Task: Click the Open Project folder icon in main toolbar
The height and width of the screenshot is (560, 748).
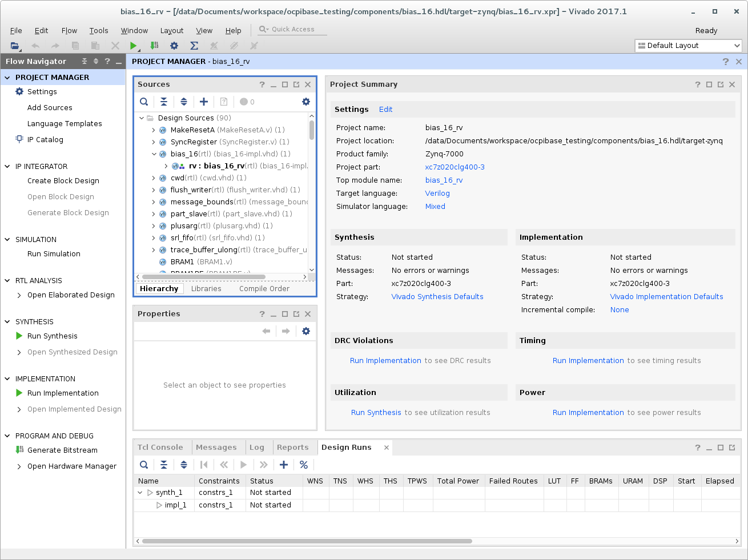Action: (15, 46)
